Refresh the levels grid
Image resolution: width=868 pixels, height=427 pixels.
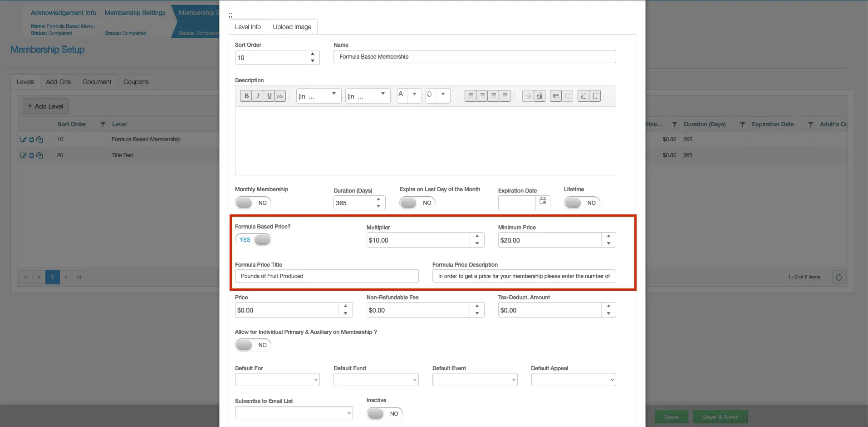point(839,277)
